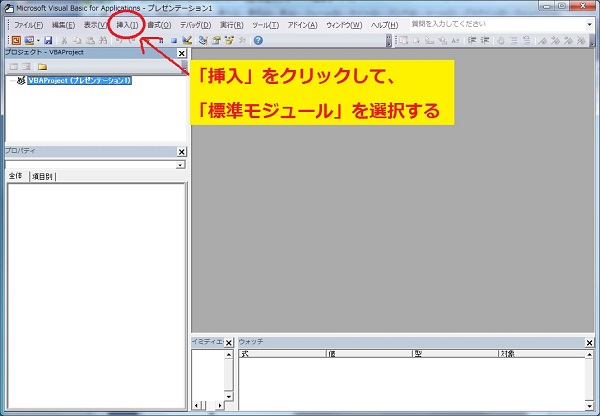Open the 挿入(I) menu
The image size is (600, 416).
[127, 25]
